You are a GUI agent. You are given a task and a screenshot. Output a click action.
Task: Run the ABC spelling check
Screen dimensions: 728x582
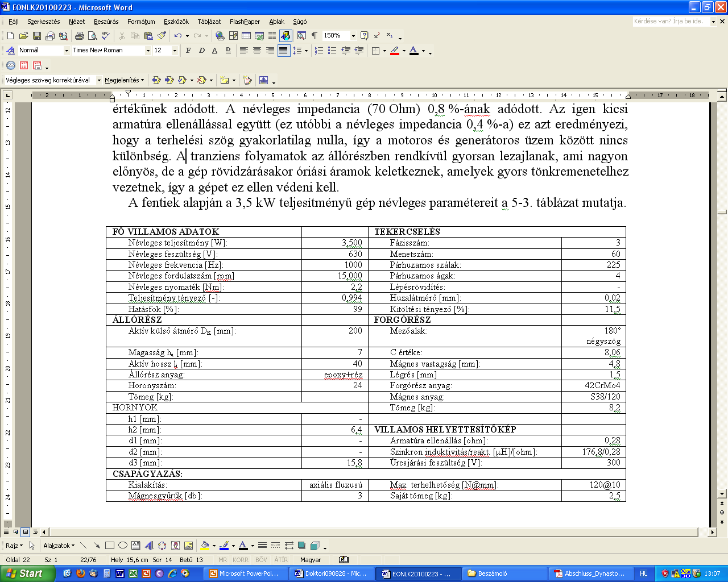[x=105, y=36]
